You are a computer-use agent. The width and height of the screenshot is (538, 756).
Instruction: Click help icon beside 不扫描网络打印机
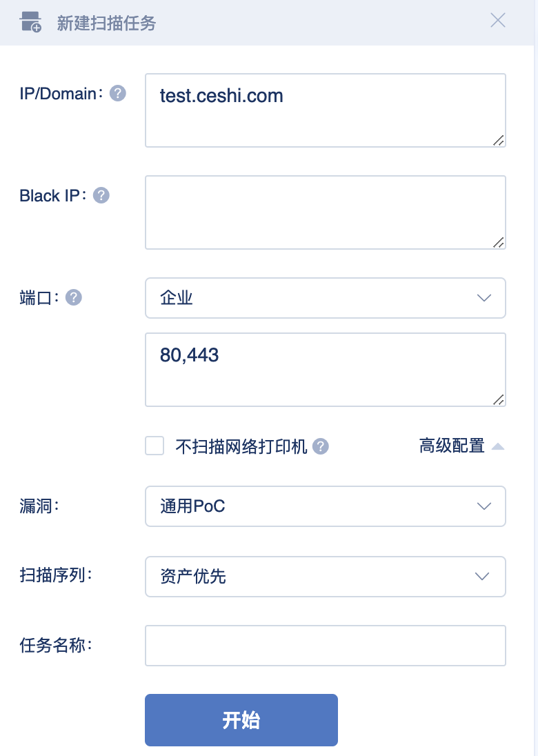320,446
